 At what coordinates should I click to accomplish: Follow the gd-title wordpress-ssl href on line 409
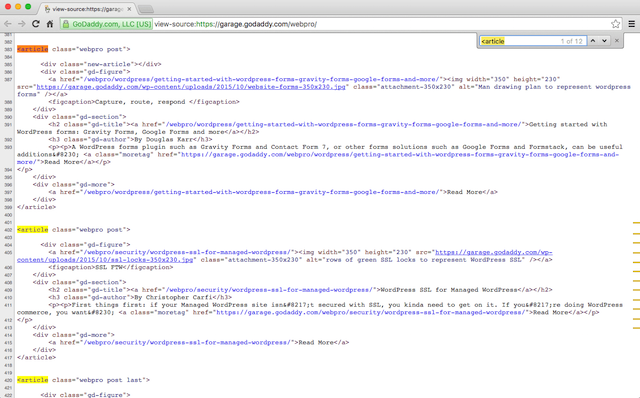point(269,289)
